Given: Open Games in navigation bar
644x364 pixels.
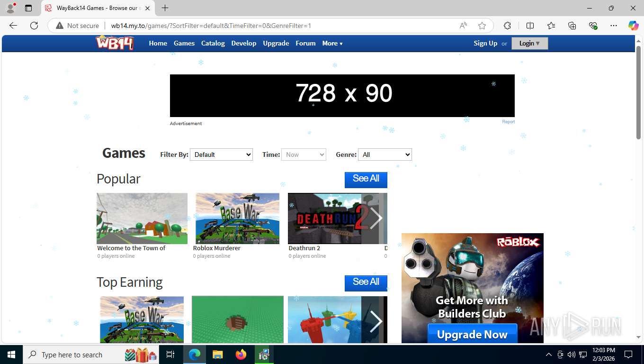Looking at the screenshot, I should (184, 43).
